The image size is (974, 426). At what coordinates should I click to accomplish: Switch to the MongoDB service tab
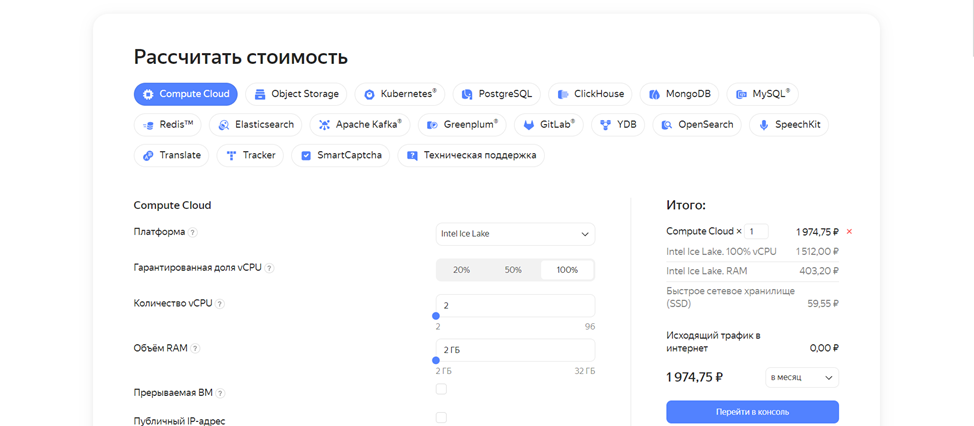click(680, 94)
